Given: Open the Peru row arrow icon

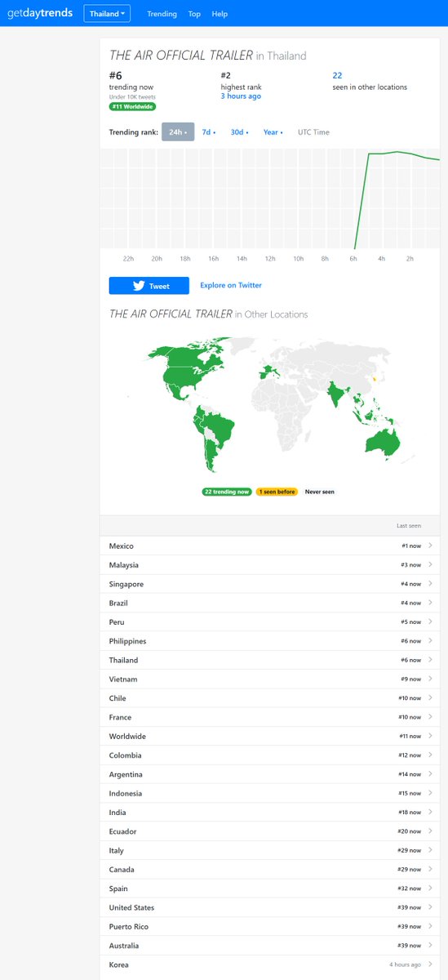Looking at the screenshot, I should pyautogui.click(x=430, y=622).
